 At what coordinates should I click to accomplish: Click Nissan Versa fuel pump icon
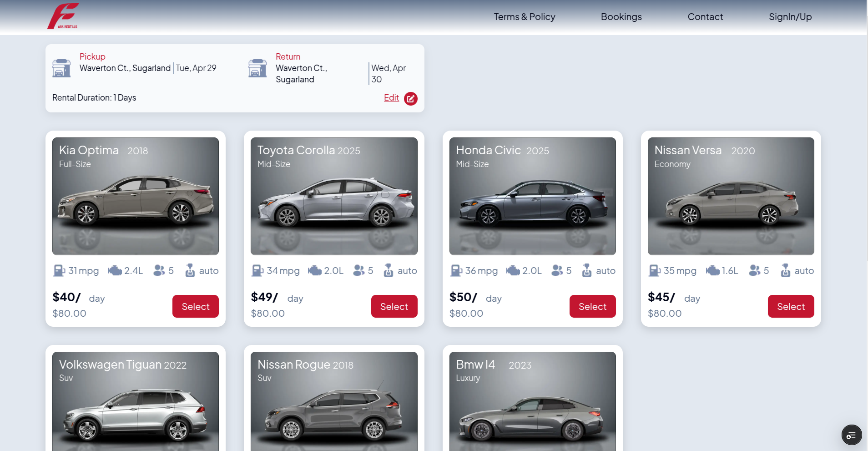(x=655, y=271)
